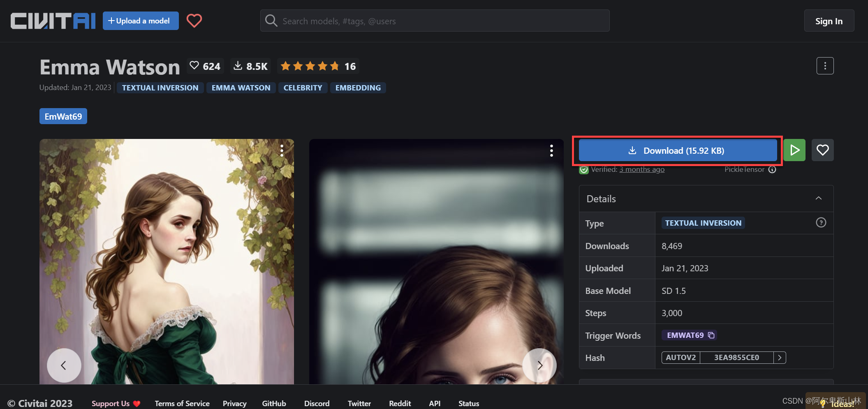
Task: Open Terms of Service footer link
Action: pos(182,404)
